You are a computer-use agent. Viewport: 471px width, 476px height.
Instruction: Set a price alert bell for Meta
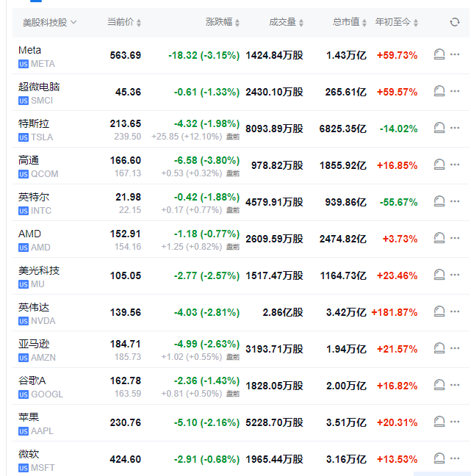[x=439, y=54]
